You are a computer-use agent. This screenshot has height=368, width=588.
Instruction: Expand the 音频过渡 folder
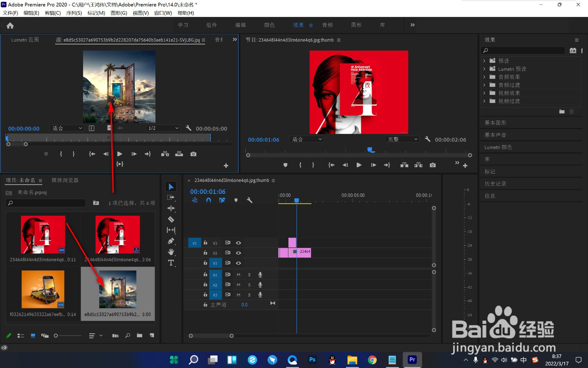pyautogui.click(x=484, y=85)
